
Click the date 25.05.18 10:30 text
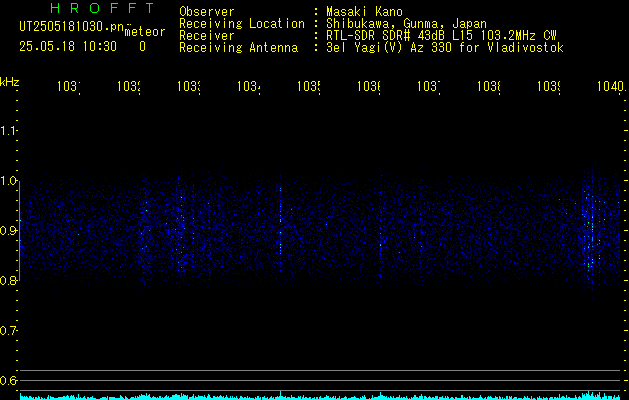(x=68, y=47)
